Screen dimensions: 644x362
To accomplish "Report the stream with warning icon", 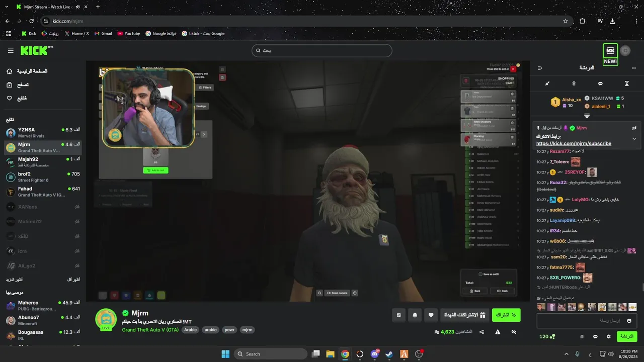I will tap(498, 332).
